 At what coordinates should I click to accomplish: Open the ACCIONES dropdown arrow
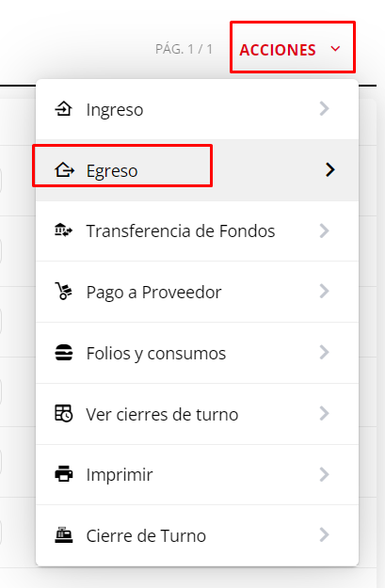[335, 49]
